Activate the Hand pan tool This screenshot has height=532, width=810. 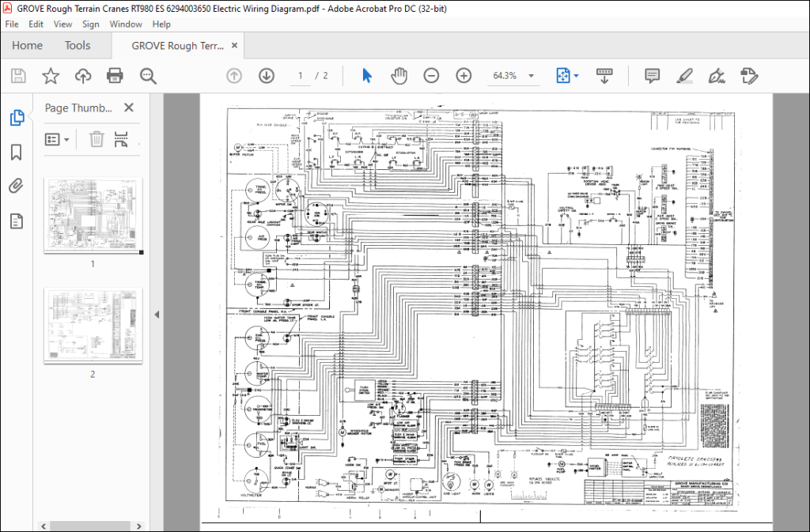[x=399, y=77]
